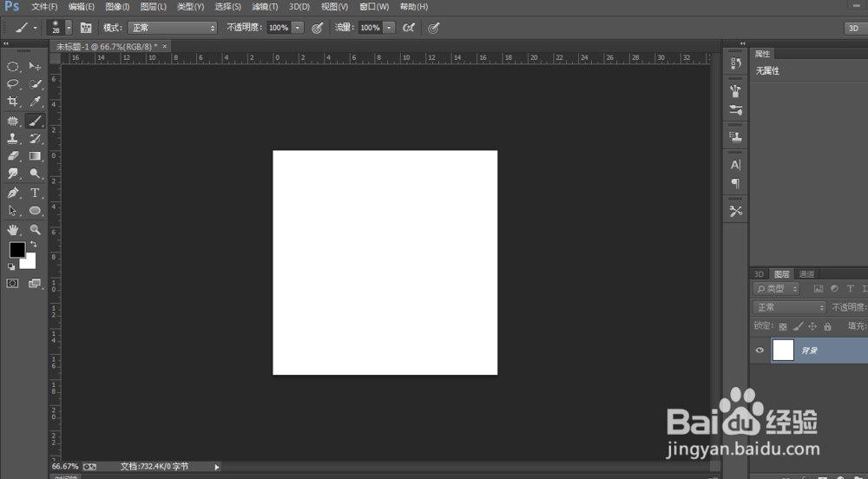Open the Tool Presets panel icon
The width and height of the screenshot is (868, 479).
click(736, 211)
